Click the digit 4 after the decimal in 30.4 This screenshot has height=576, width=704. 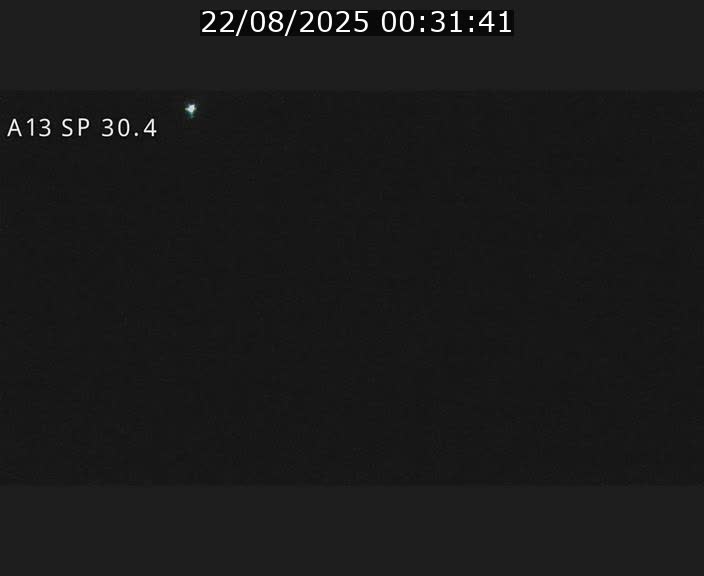150,128
